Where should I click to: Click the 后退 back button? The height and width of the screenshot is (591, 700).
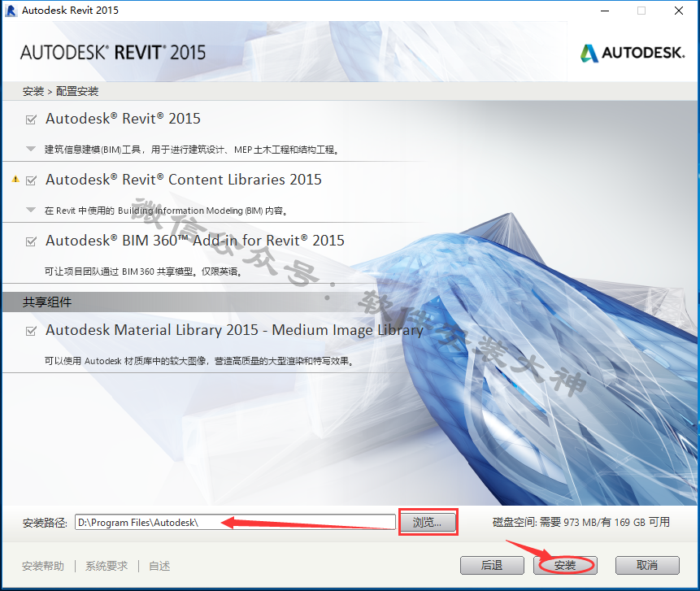point(492,565)
